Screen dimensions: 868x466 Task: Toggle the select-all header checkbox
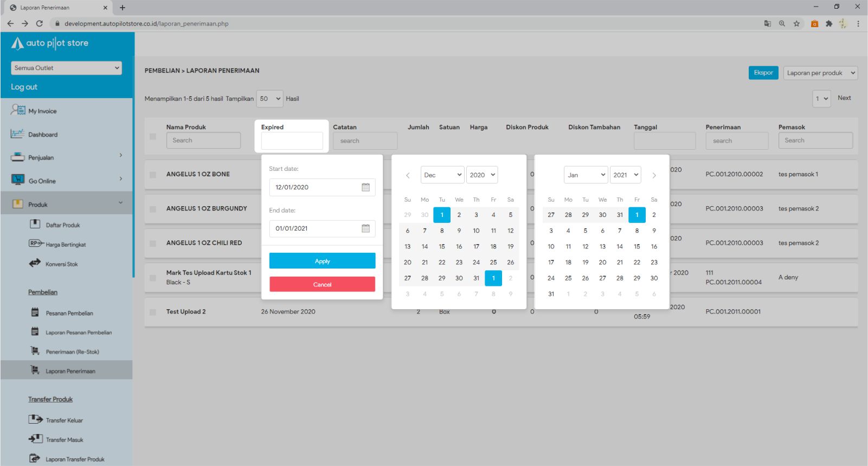coord(153,136)
